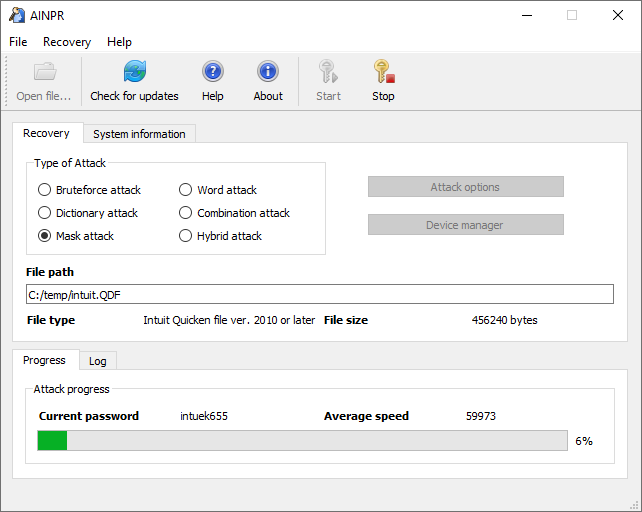Click the 6% progress percentage label
The height and width of the screenshot is (512, 642).
(584, 441)
